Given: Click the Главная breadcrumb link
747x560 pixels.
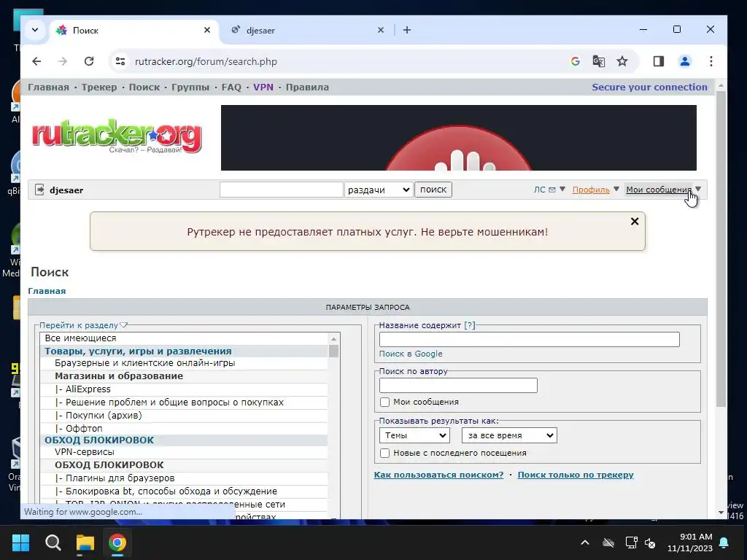Looking at the screenshot, I should 47,291.
